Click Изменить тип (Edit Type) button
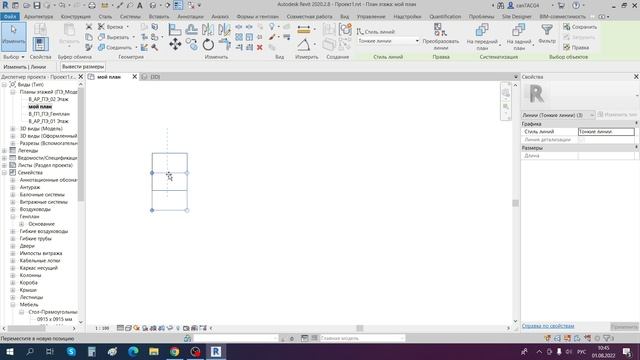640x360 pixels. [x=617, y=115]
